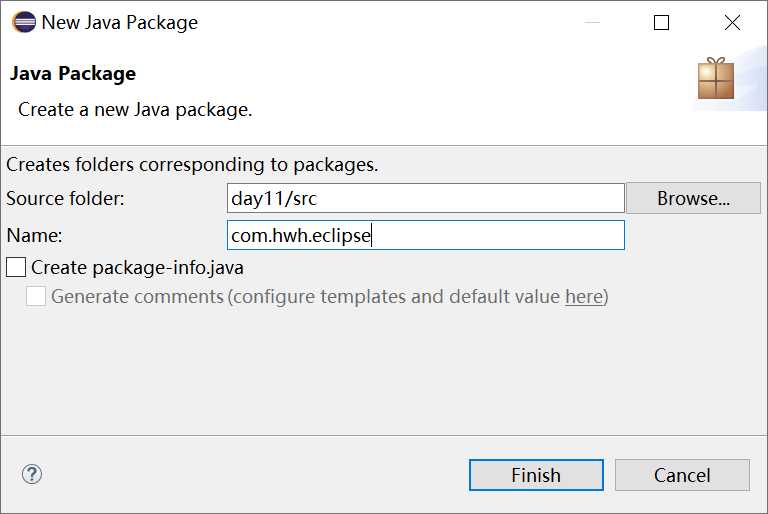
Task: Close the New Java Package dialog
Action: tap(732, 23)
